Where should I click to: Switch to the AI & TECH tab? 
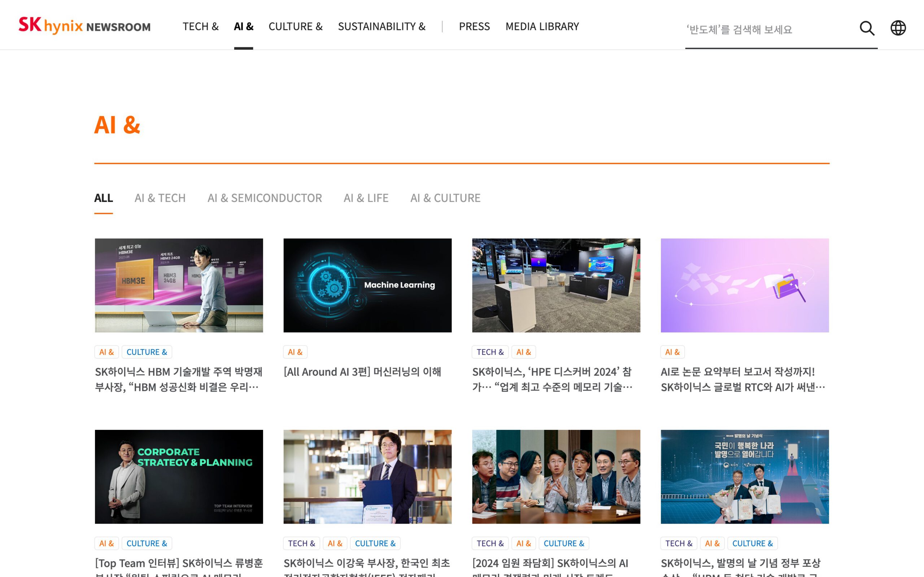pos(160,198)
